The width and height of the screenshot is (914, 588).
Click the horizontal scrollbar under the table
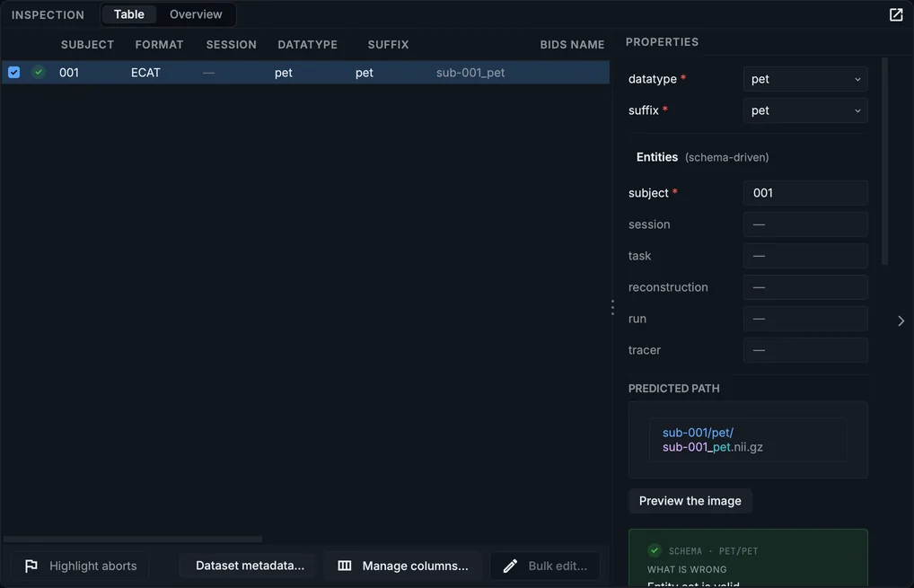point(133,540)
